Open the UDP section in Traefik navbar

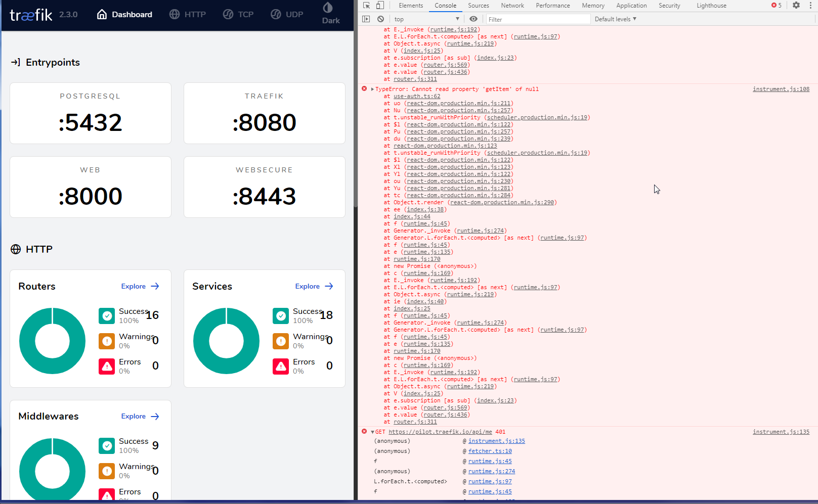pyautogui.click(x=286, y=14)
